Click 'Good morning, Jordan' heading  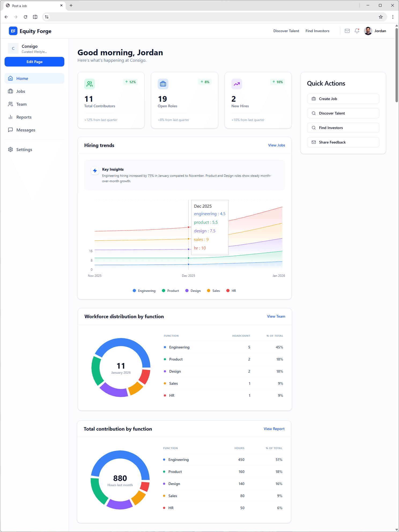(120, 53)
